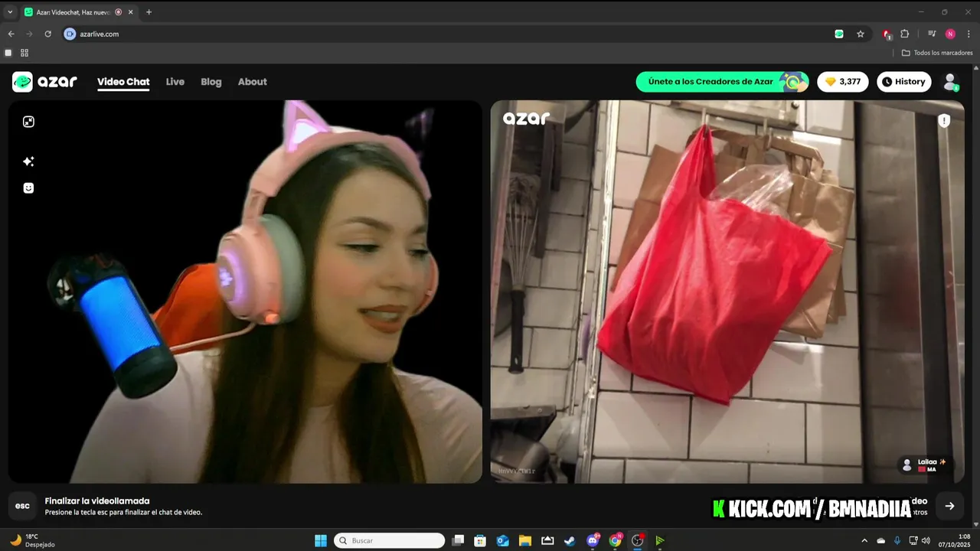Click the esc key button
This screenshot has height=551, width=980.
[x=23, y=506]
